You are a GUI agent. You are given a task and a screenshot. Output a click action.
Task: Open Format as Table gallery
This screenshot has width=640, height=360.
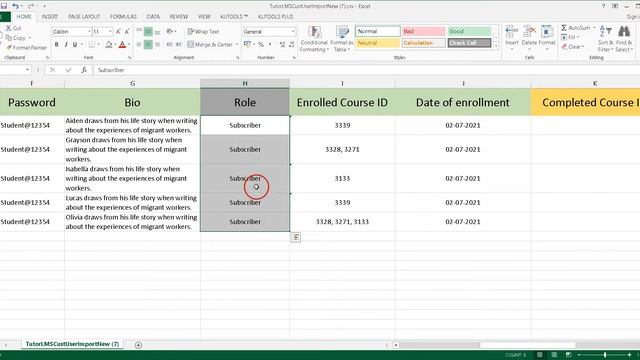[342, 39]
